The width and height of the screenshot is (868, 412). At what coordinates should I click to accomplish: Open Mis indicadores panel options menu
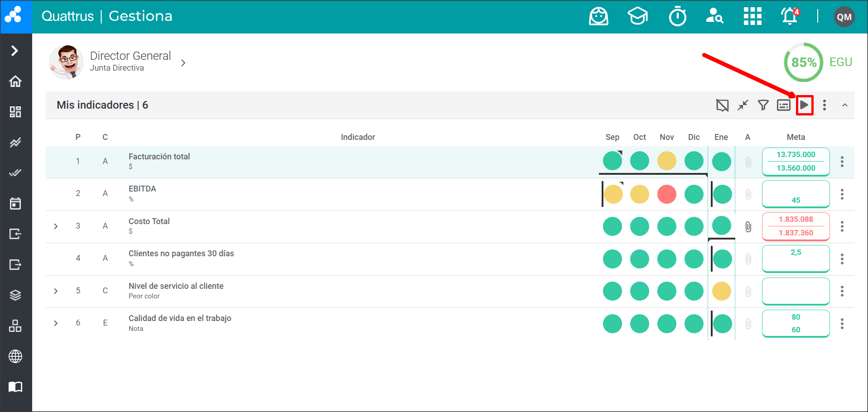(x=825, y=105)
